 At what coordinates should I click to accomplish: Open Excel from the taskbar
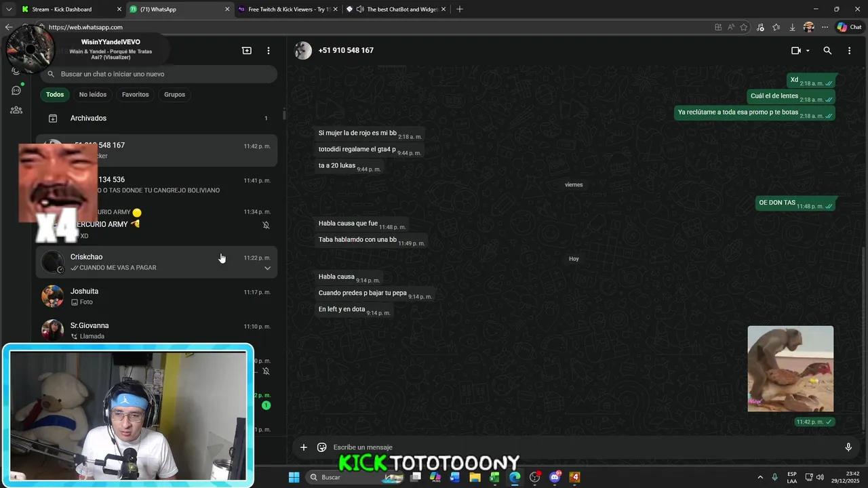[494, 477]
